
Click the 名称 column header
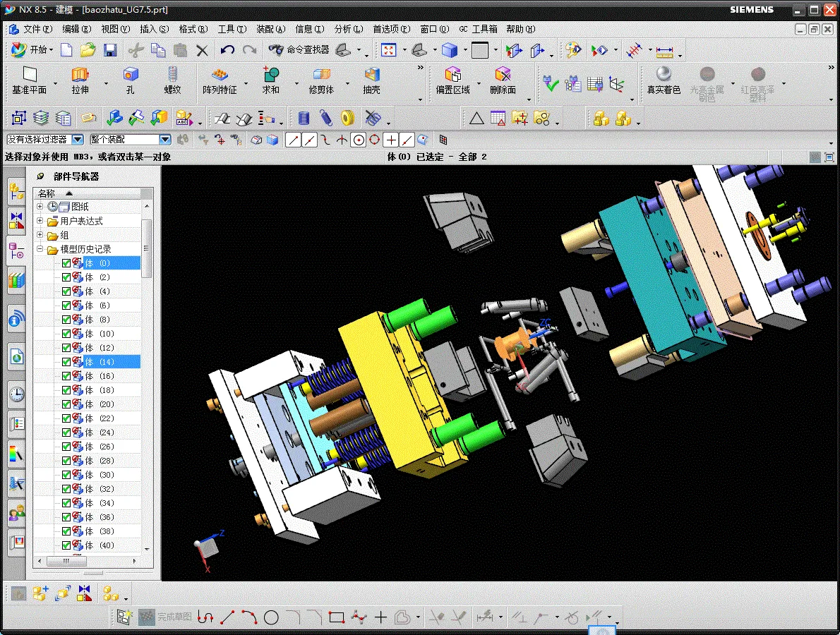[x=88, y=193]
